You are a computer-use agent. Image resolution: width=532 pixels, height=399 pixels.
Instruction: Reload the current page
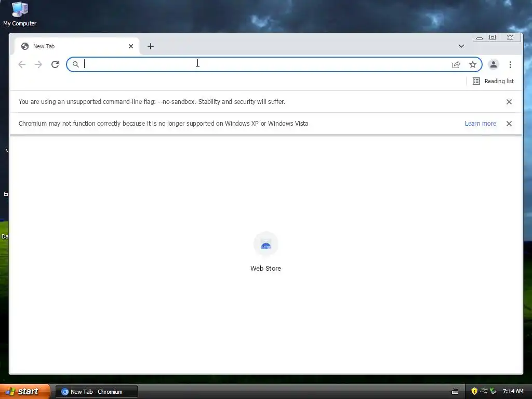[x=55, y=64]
